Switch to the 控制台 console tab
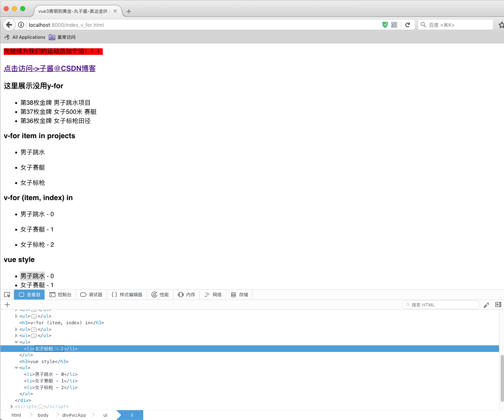This screenshot has width=504, height=420. [x=60, y=295]
